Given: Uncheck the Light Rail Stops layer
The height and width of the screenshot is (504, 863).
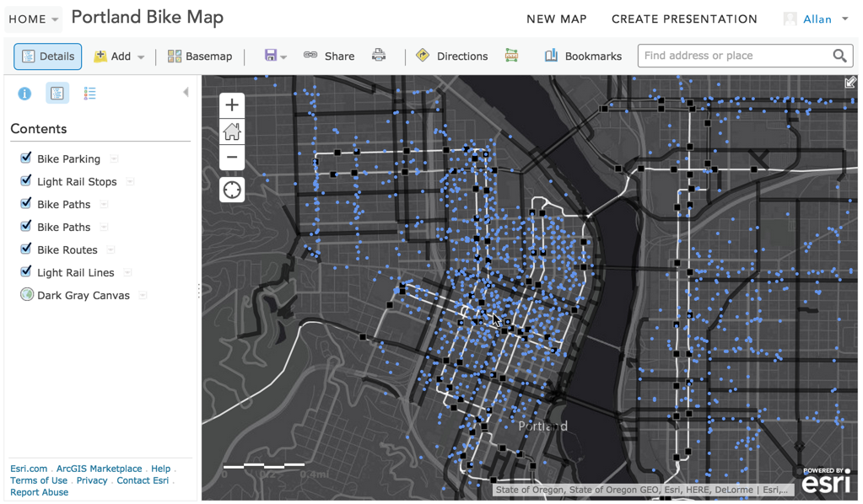Looking at the screenshot, I should (25, 181).
